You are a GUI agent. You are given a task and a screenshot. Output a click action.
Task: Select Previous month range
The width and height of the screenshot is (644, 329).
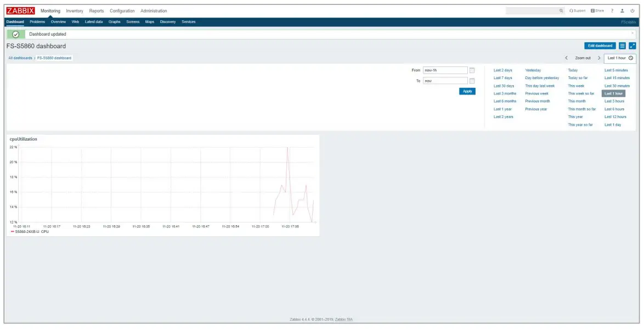pyautogui.click(x=537, y=101)
